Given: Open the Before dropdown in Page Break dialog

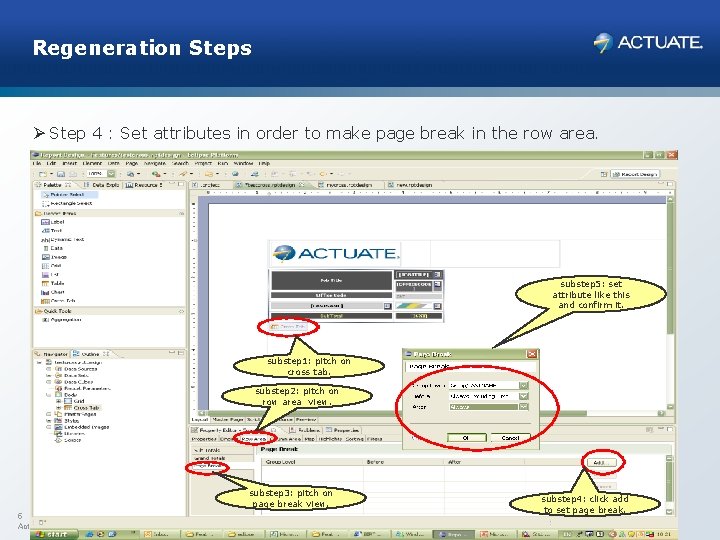Looking at the screenshot, I should click(523, 396).
